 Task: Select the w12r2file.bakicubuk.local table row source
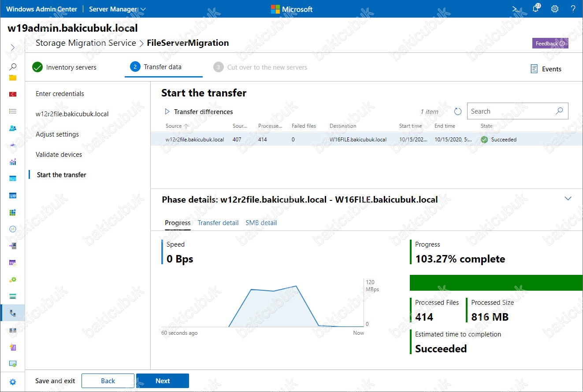click(x=195, y=140)
